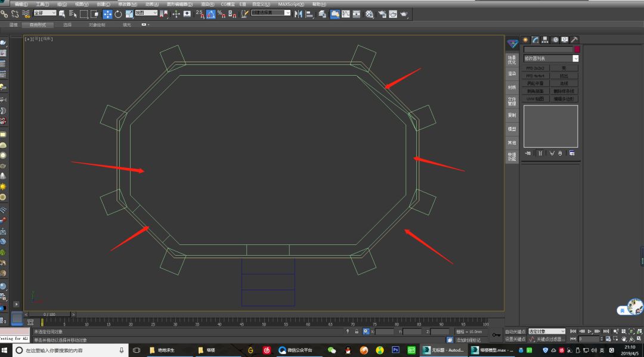644x357 pixels.
Task: Click the Render teapot icon
Action: [x=404, y=14]
